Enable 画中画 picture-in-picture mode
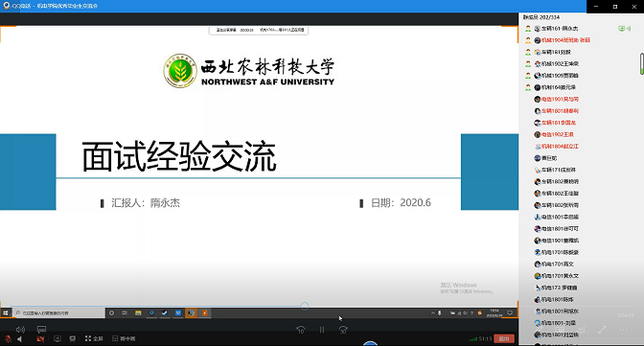The height and width of the screenshot is (346, 644). [x=124, y=338]
